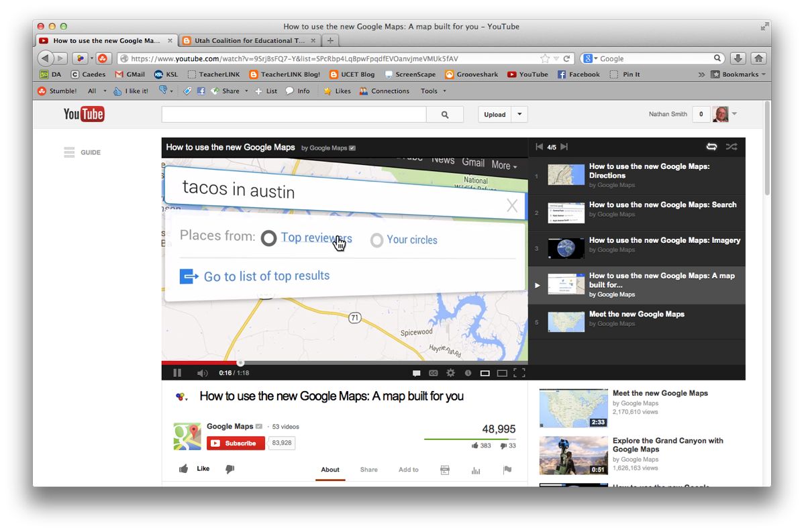
Task: Open the transcript icon below video
Action: click(x=445, y=470)
